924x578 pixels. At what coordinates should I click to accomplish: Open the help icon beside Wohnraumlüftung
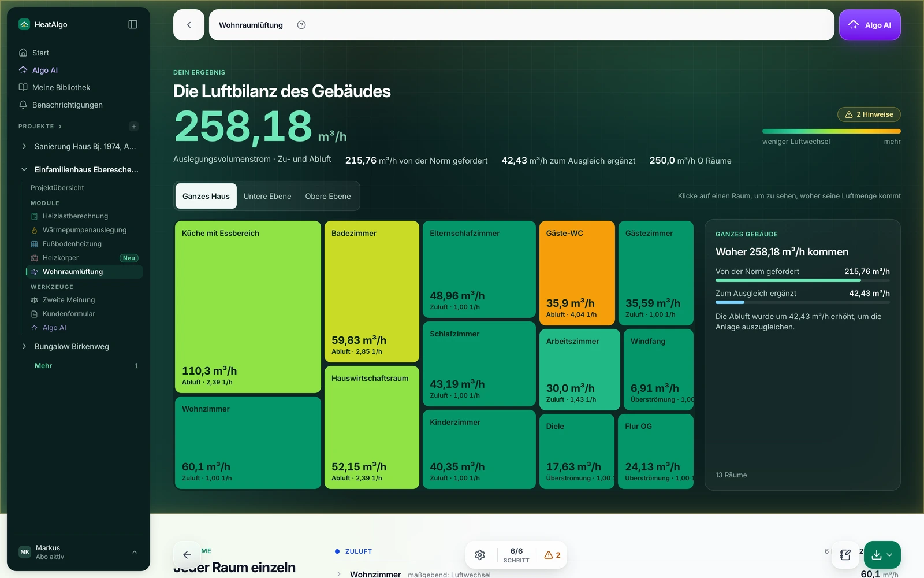[301, 25]
